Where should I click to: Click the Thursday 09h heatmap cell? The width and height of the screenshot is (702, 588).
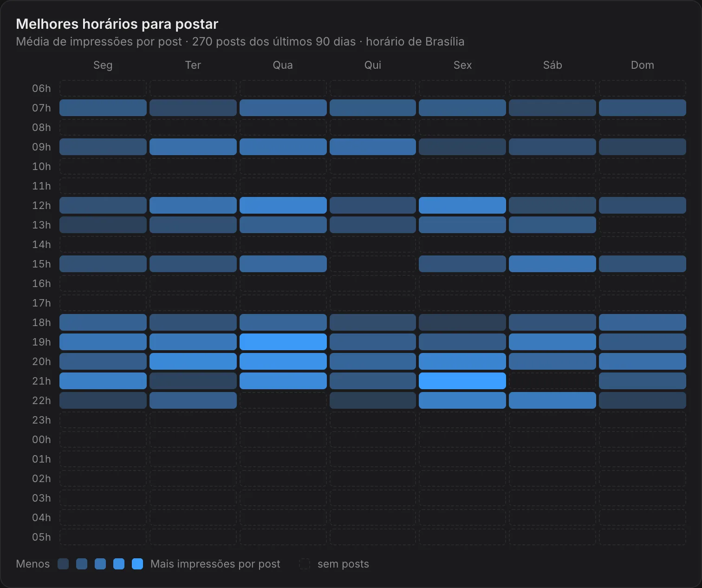click(373, 147)
